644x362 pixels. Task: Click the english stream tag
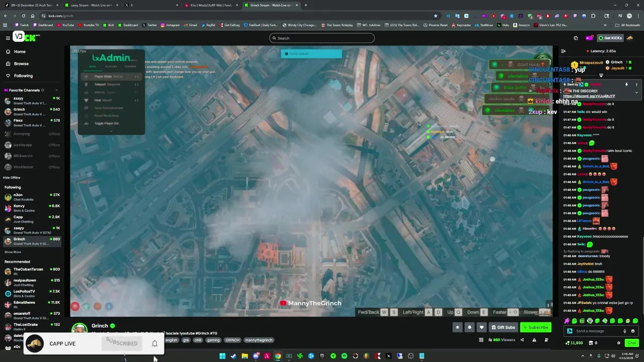172,340
